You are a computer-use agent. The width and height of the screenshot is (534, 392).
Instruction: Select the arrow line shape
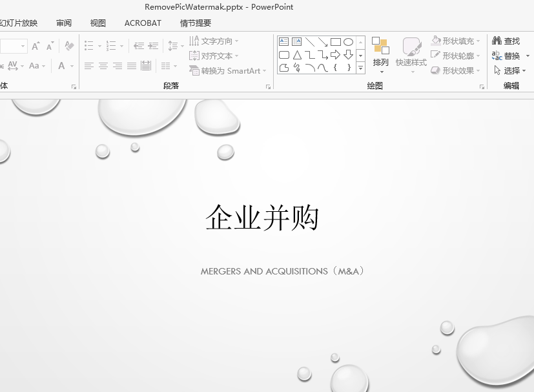point(322,42)
